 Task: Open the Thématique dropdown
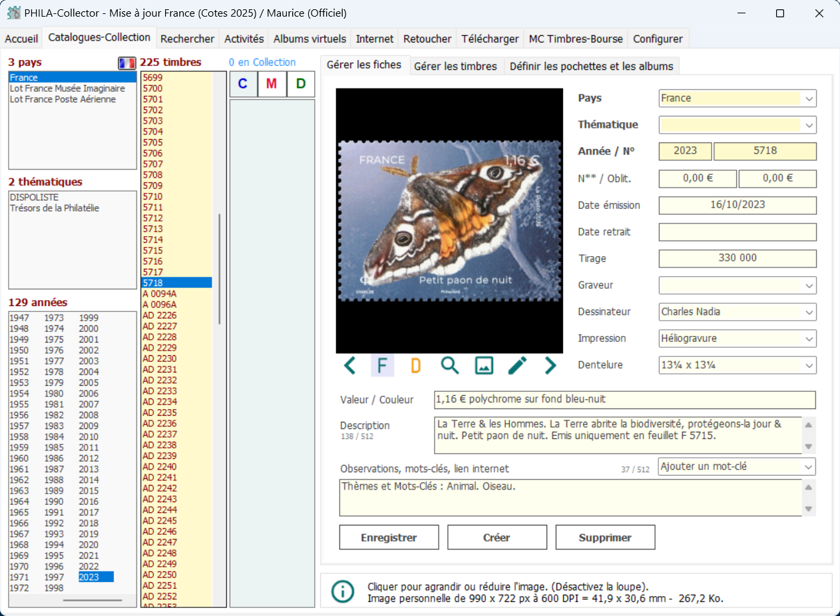click(x=809, y=125)
